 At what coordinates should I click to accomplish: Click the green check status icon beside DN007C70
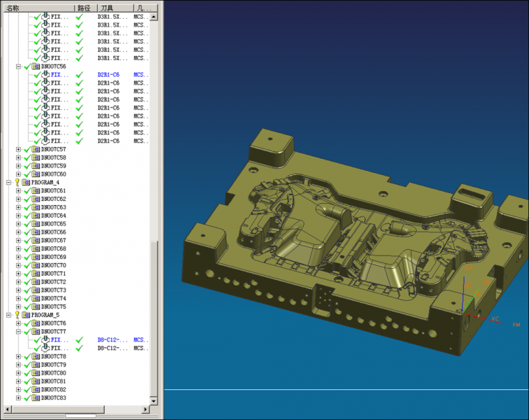point(27,265)
